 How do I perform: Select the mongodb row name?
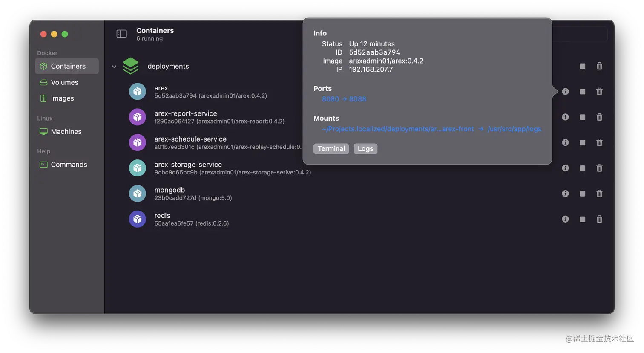coord(170,190)
